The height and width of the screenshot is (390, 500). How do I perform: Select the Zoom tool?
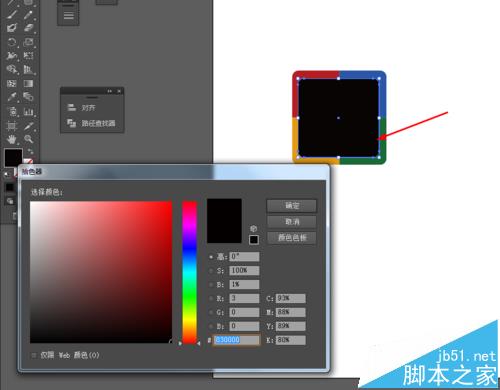(x=28, y=139)
